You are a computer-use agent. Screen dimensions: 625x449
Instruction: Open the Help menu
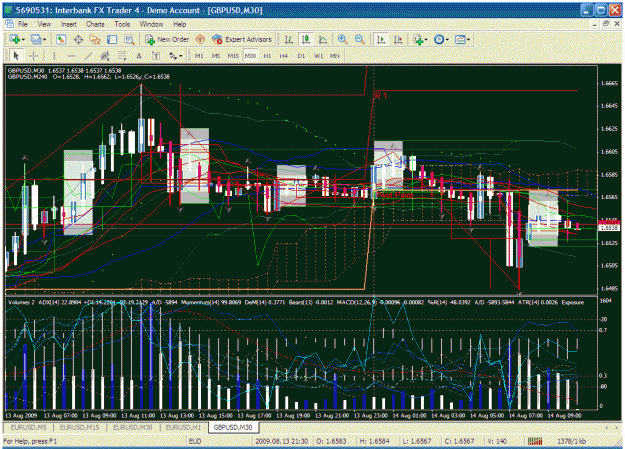coord(179,24)
